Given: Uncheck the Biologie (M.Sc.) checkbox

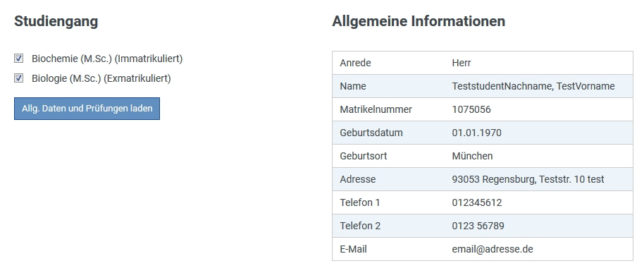Looking at the screenshot, I should (x=18, y=78).
